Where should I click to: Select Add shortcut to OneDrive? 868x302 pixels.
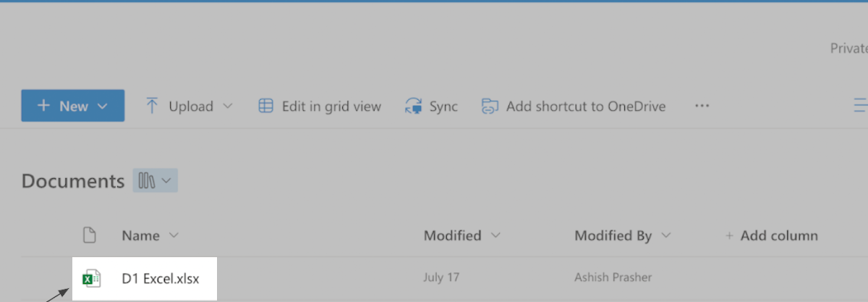585,106
